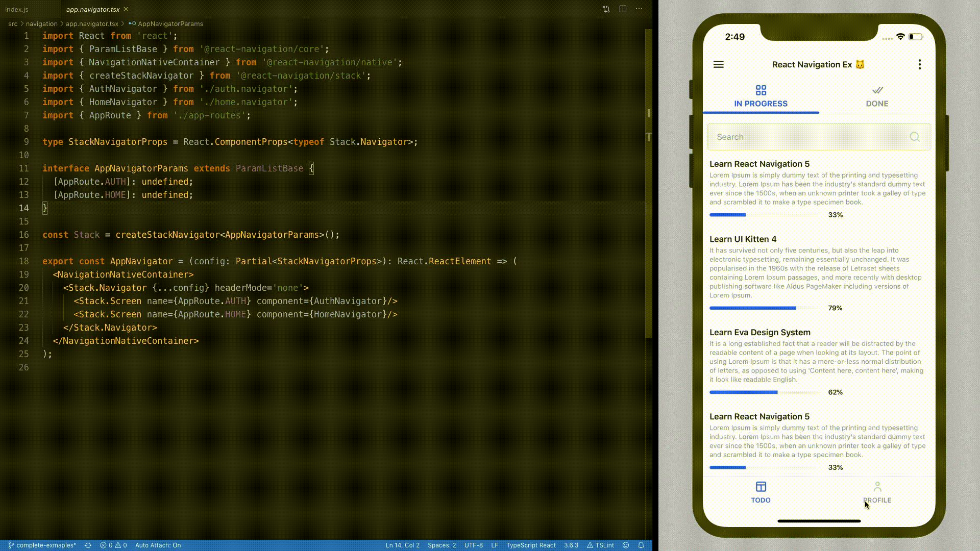The height and width of the screenshot is (551, 980).
Task: Select the Profile person icon in bottom bar
Action: [877, 486]
